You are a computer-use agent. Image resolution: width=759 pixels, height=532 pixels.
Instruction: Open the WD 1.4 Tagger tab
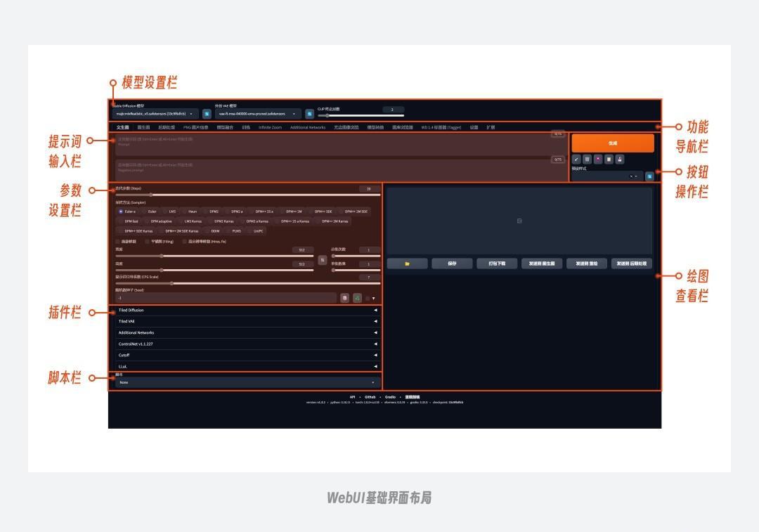pos(441,127)
